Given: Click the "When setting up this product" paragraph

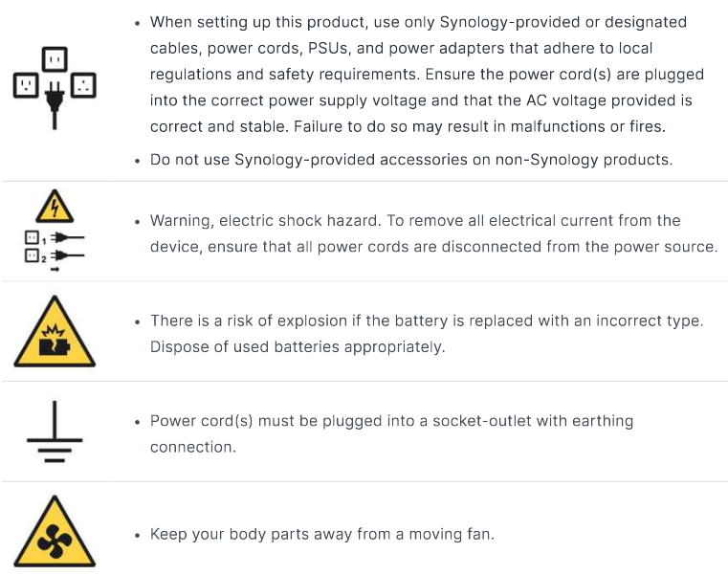Looking at the screenshot, I should [x=427, y=75].
